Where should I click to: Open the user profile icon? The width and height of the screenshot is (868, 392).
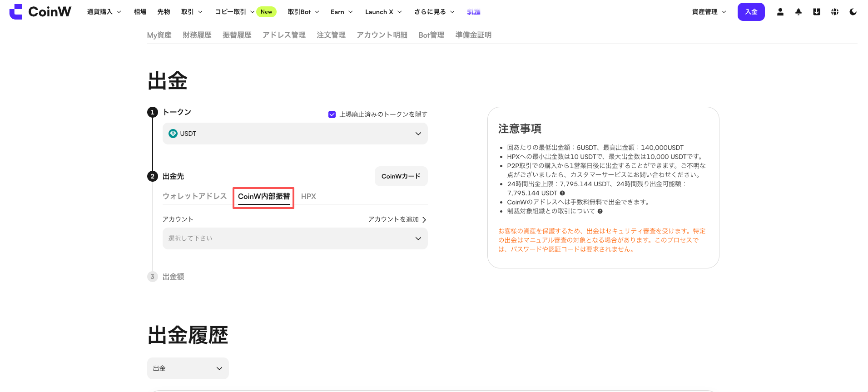[x=780, y=12]
